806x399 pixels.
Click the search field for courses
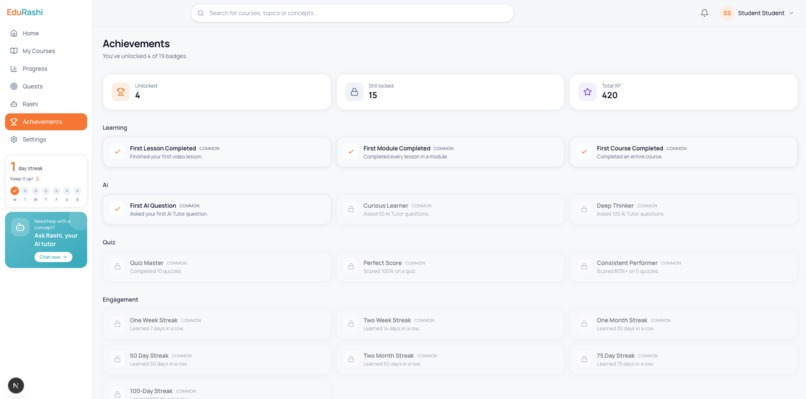click(x=352, y=13)
